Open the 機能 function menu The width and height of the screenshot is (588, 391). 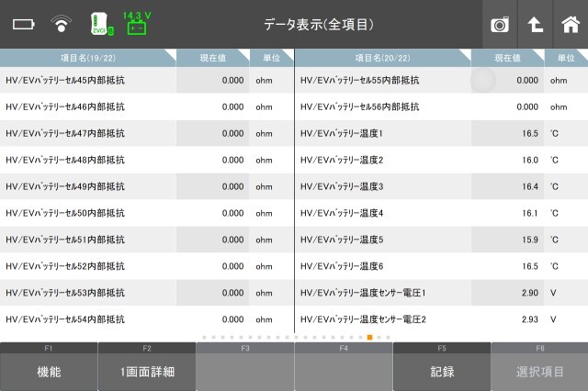[x=49, y=366]
